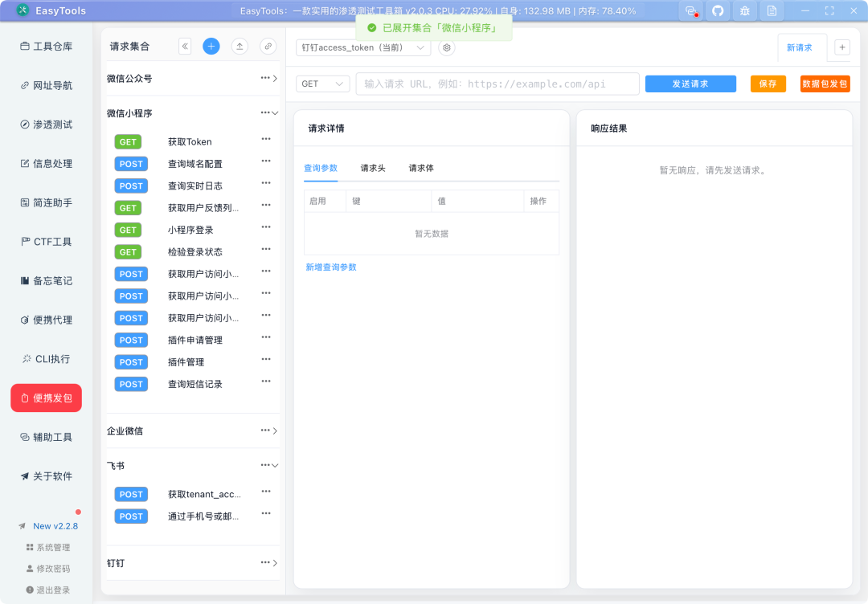868x604 pixels.
Task: Open 简连助手 in the sidebar
Action: [x=47, y=203]
